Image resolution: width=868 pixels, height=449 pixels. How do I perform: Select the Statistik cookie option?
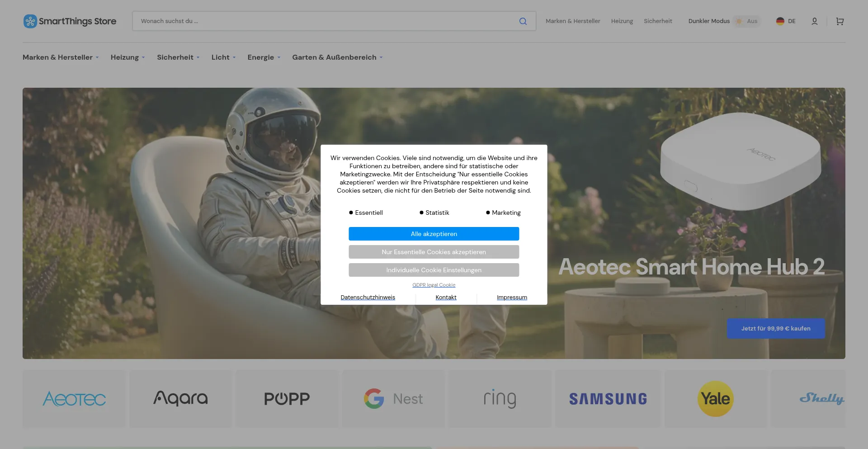[x=434, y=213]
